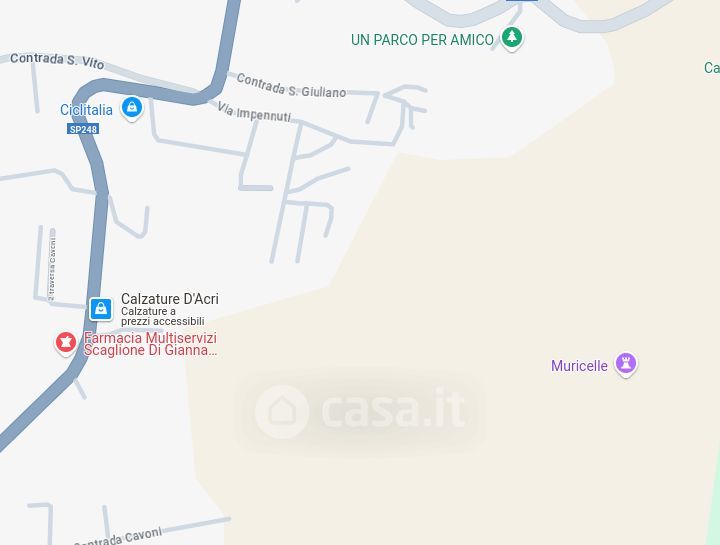Click the red Farmacia pharmacy marker
The height and width of the screenshot is (545, 720).
point(66,343)
